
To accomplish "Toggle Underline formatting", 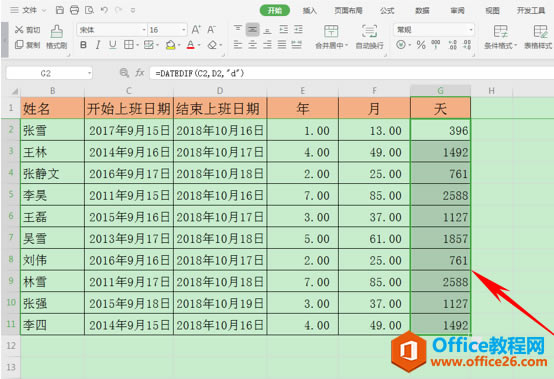I will pyautogui.click(x=113, y=45).
